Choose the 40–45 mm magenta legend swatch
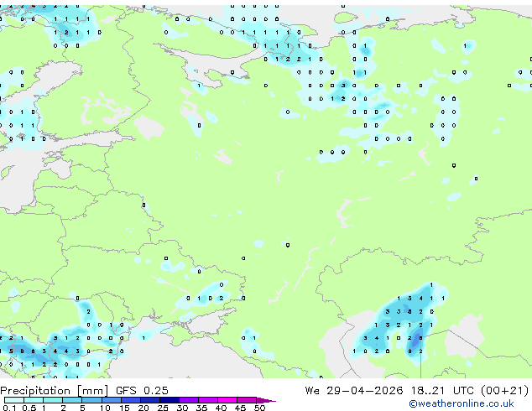532x411 pixels. pos(227,400)
